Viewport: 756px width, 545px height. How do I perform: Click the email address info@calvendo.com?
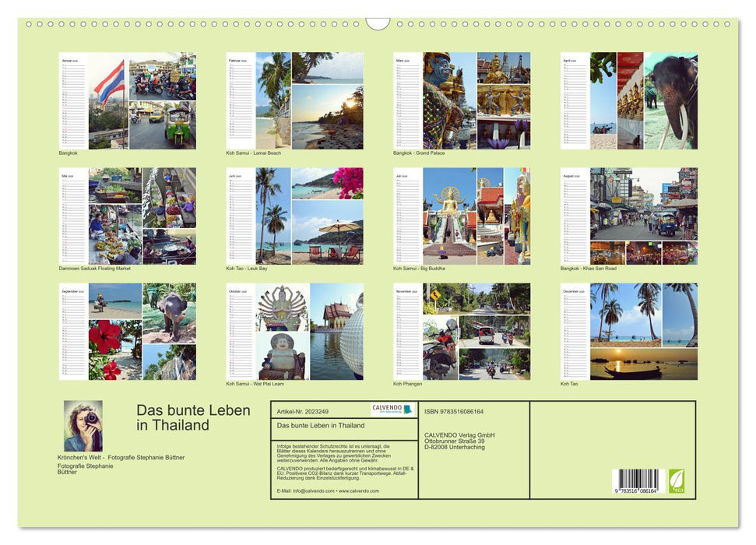[x=315, y=492]
